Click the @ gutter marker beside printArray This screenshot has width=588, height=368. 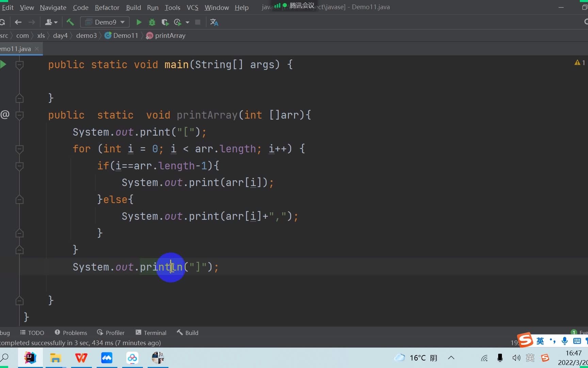click(5, 114)
